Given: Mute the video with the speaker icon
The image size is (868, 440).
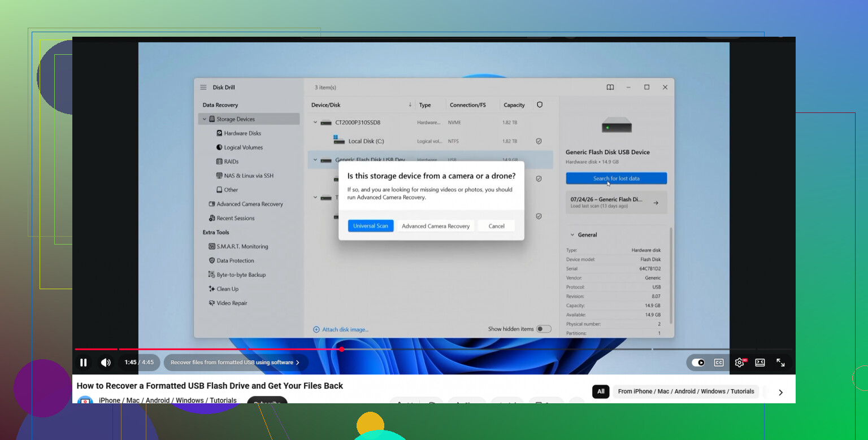Looking at the screenshot, I should click(106, 363).
